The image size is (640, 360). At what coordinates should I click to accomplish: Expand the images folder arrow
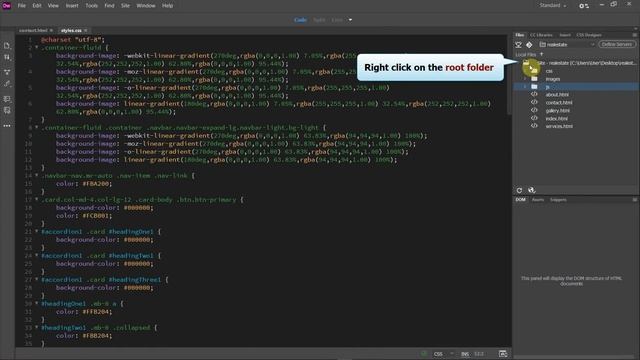tap(525, 79)
